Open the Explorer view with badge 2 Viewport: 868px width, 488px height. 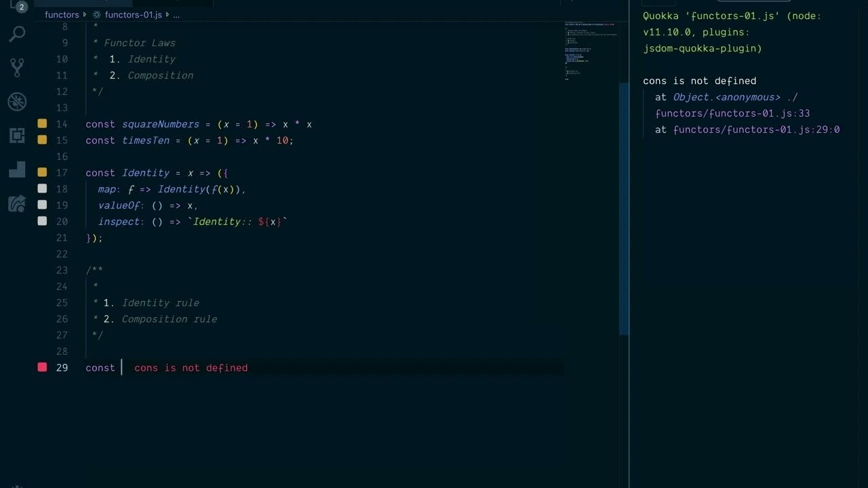point(17,5)
